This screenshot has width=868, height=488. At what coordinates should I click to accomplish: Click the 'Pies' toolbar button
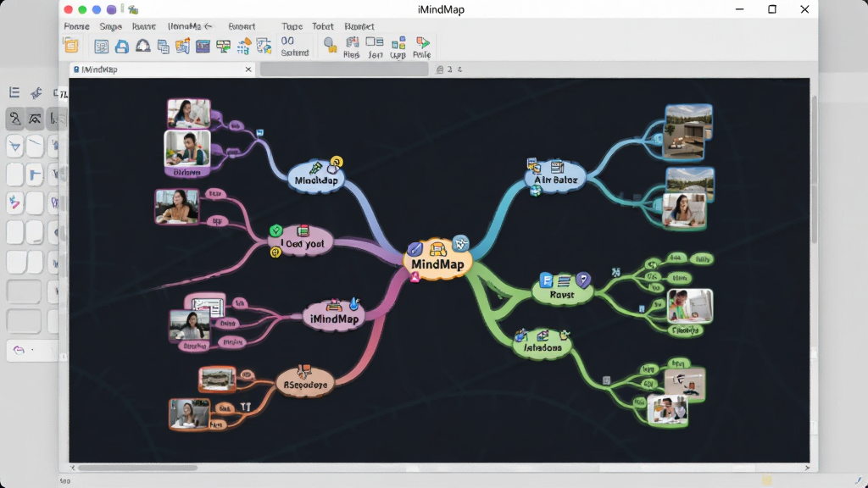[352, 47]
